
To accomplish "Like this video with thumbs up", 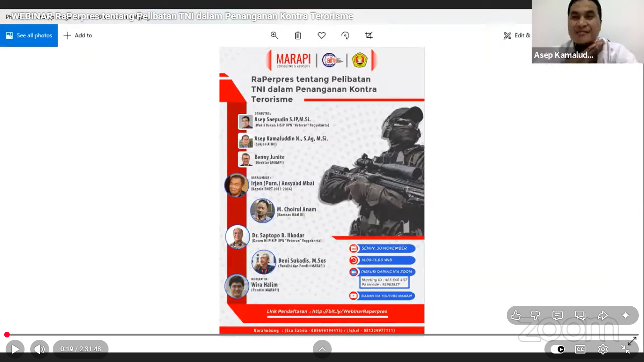I will tap(516, 315).
